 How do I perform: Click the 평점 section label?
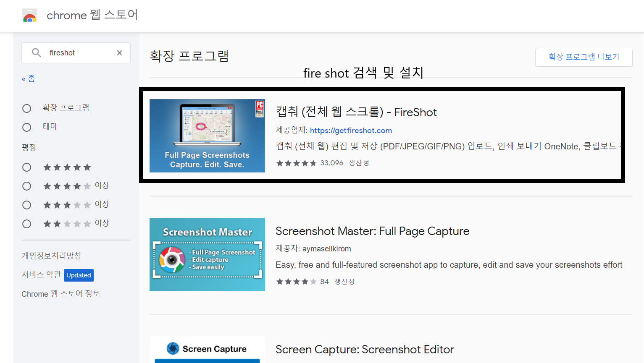(29, 147)
